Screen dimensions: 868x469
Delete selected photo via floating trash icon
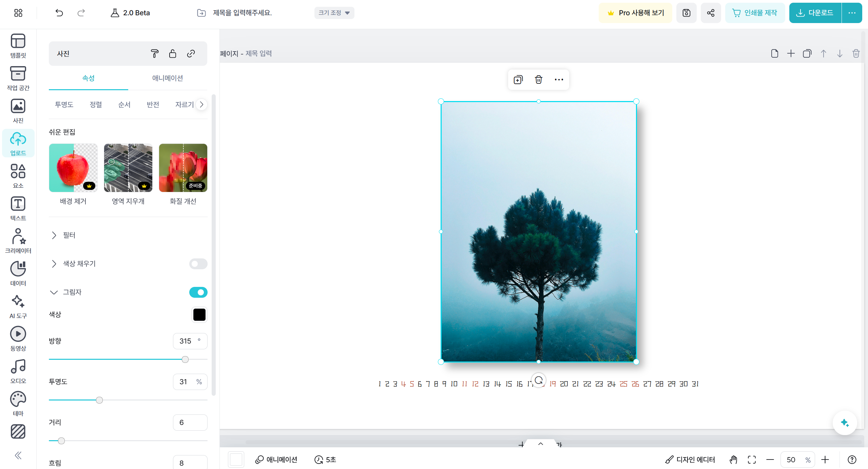click(x=538, y=80)
